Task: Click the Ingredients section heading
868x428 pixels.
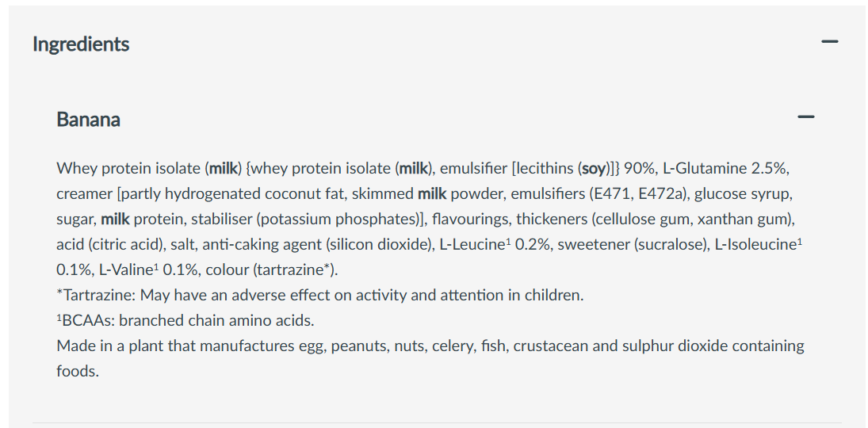Action: click(81, 44)
